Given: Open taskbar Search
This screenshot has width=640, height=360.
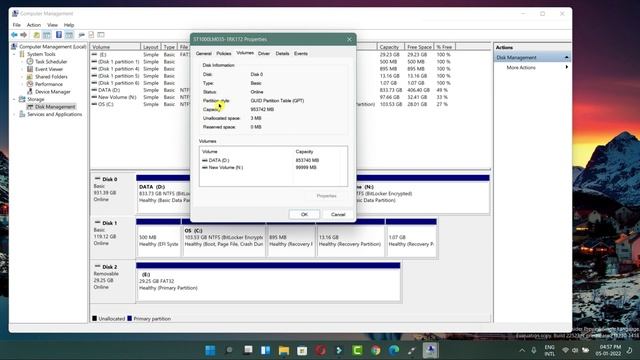Looking at the screenshot, I should [229, 350].
